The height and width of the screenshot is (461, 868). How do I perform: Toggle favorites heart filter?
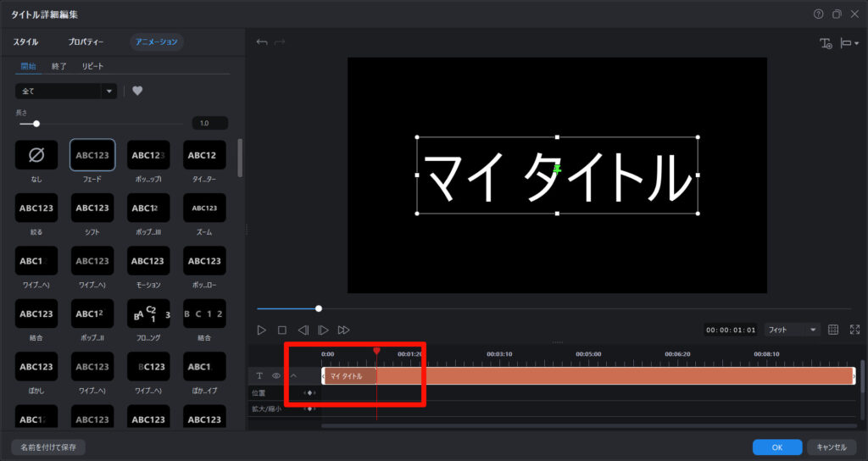point(137,92)
